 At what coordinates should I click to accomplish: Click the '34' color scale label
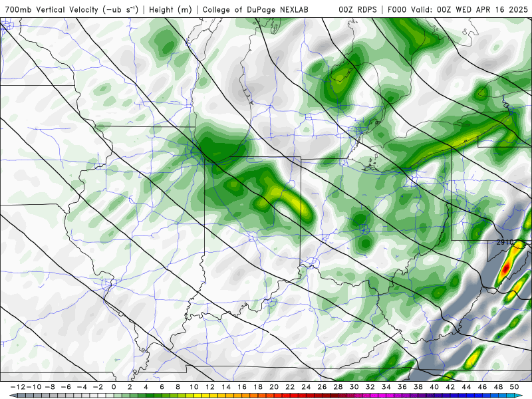(386, 387)
